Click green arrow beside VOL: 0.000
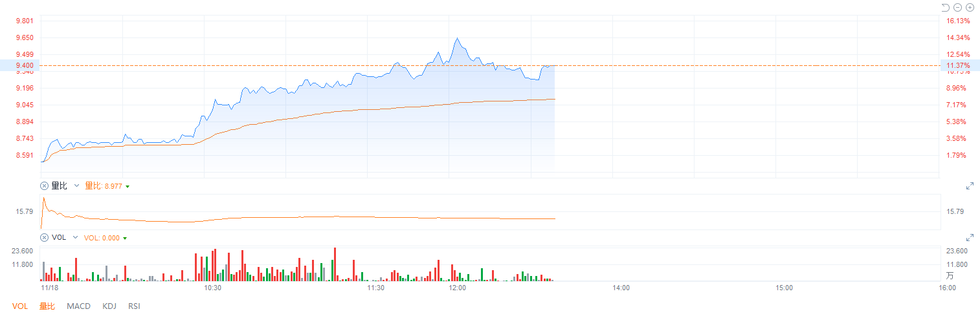The height and width of the screenshot is (318, 980). (125, 238)
